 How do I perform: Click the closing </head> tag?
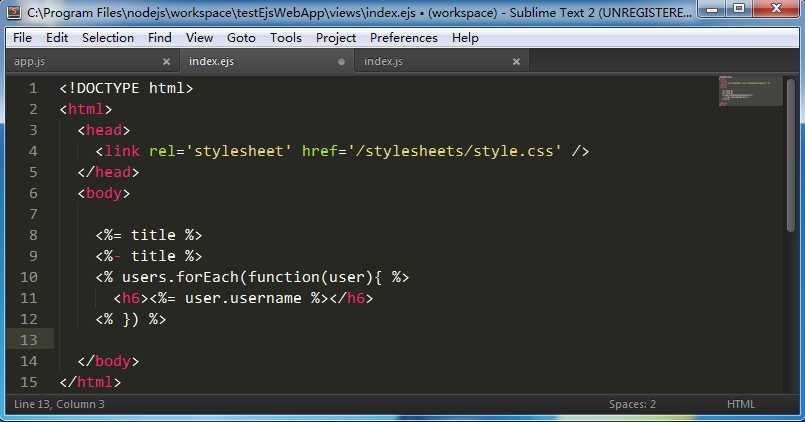point(108,172)
